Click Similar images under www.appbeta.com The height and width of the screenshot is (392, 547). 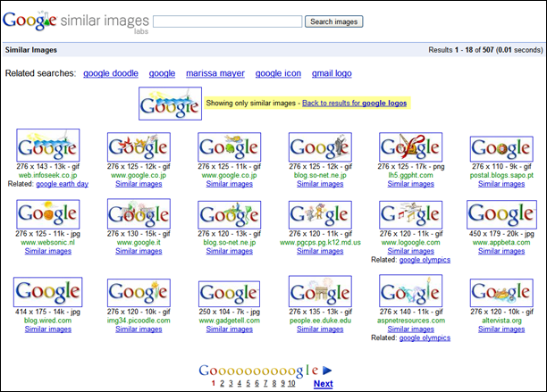501,251
